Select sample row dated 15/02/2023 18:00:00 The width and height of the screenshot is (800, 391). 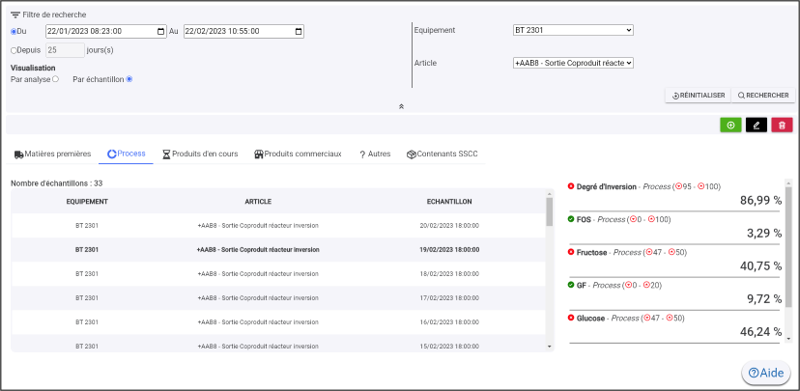278,343
